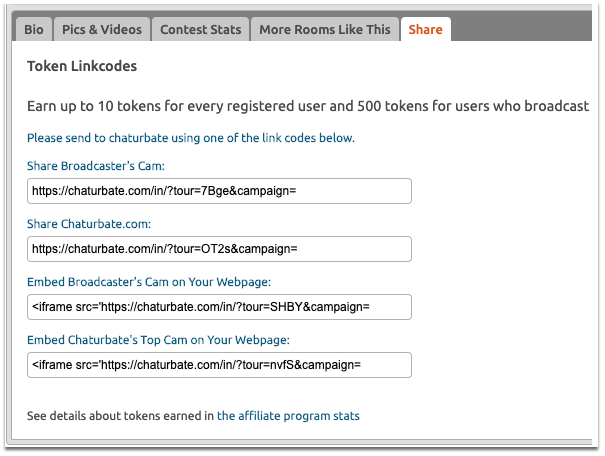Image resolution: width=605 pixels, height=456 pixels.
Task: Click "See details about tokens earned in" text
Action: click(x=120, y=416)
